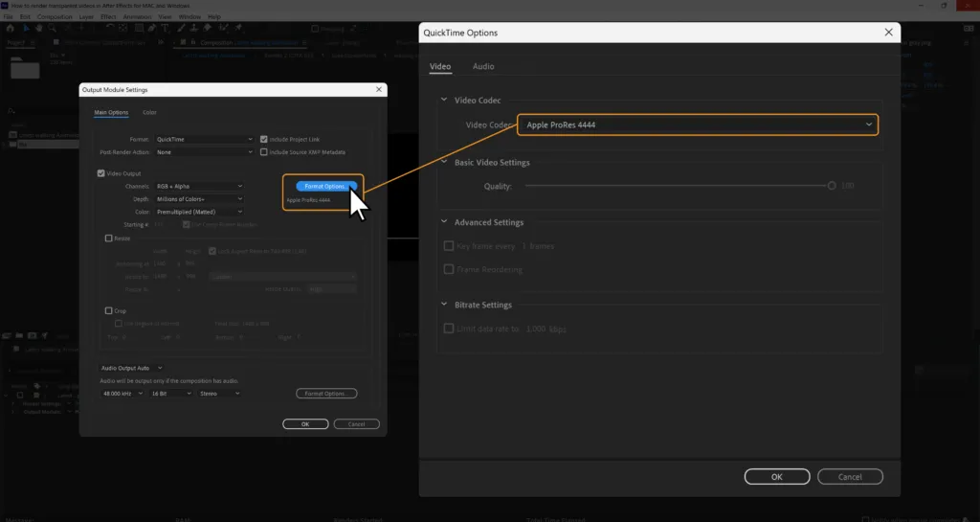Select the Type tool
This screenshot has height=522, width=980.
pos(165,28)
